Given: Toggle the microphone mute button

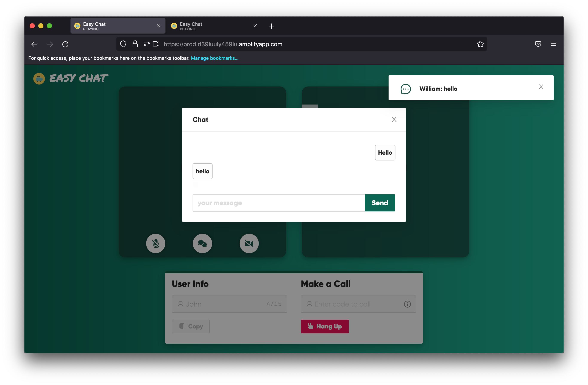Looking at the screenshot, I should (x=156, y=243).
